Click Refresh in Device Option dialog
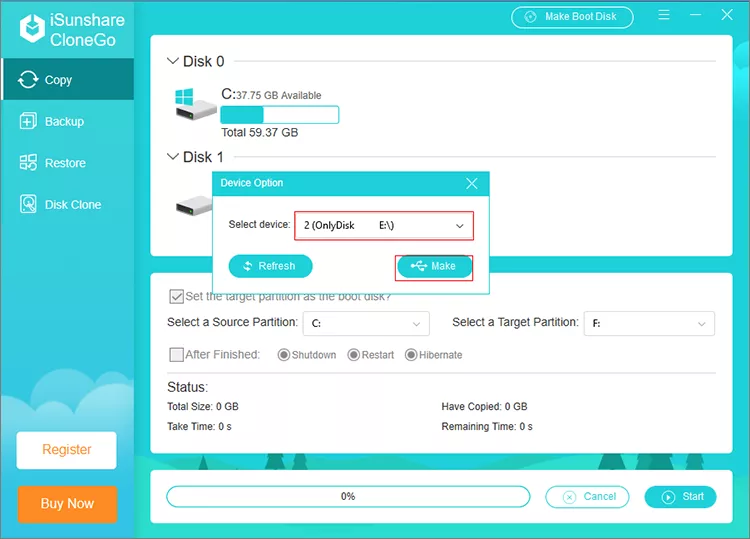 point(270,266)
